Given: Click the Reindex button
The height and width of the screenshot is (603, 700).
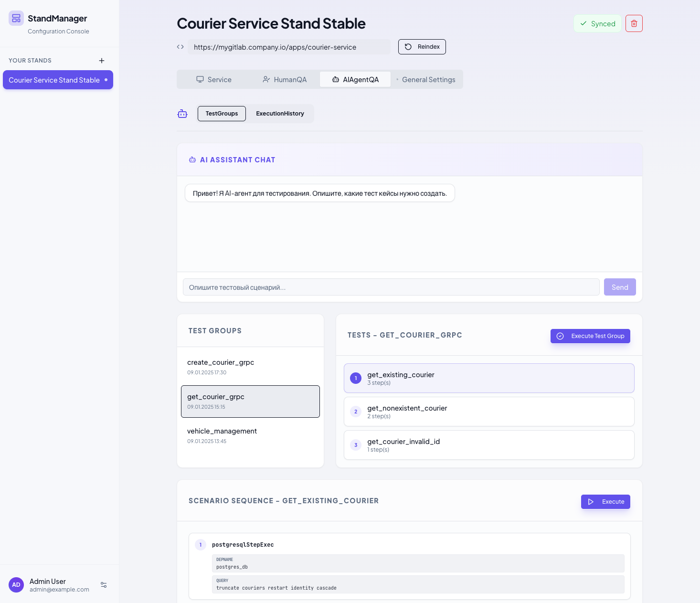Looking at the screenshot, I should point(422,47).
